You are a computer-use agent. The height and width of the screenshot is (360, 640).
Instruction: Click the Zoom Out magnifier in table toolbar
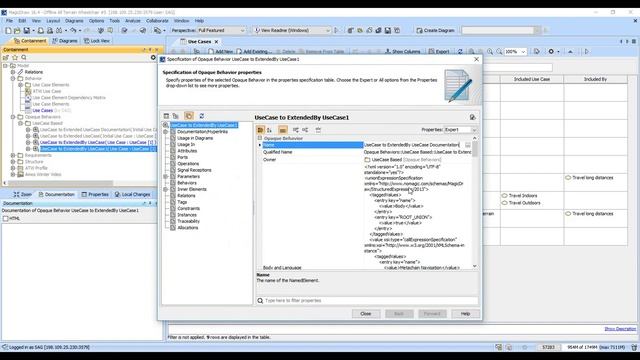(499, 52)
